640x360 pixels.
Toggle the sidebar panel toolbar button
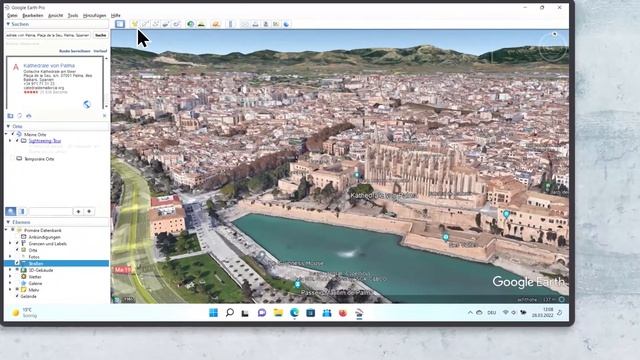point(120,24)
